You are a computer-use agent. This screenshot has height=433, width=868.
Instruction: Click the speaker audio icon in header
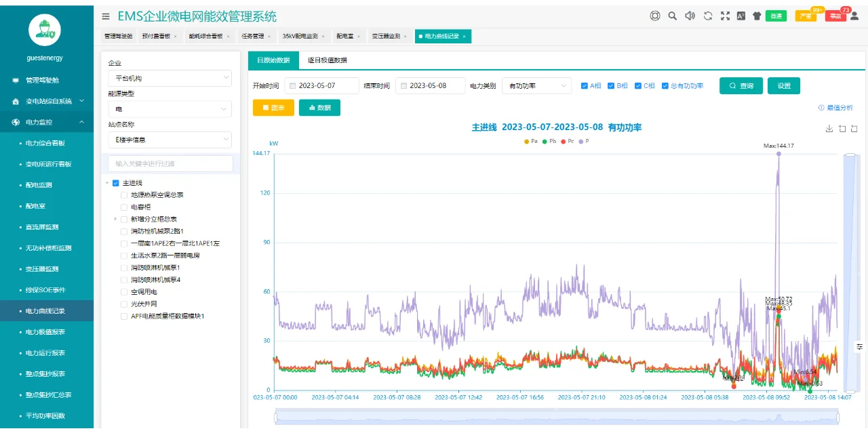coord(689,15)
